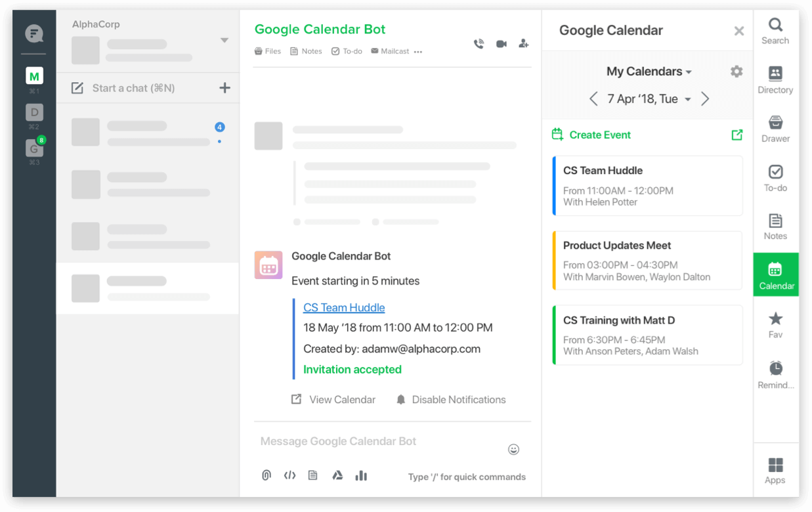Show more chat header options ellipsis

[418, 52]
